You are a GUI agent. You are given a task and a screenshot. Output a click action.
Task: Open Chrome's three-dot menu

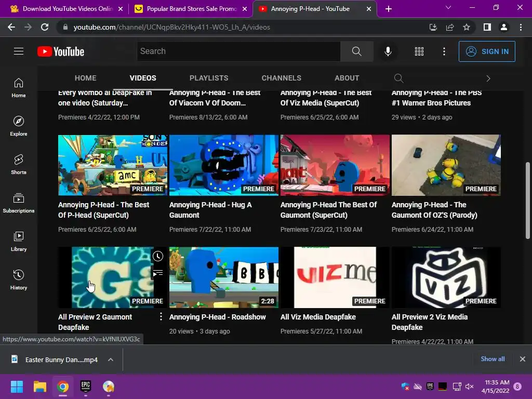[x=521, y=27]
